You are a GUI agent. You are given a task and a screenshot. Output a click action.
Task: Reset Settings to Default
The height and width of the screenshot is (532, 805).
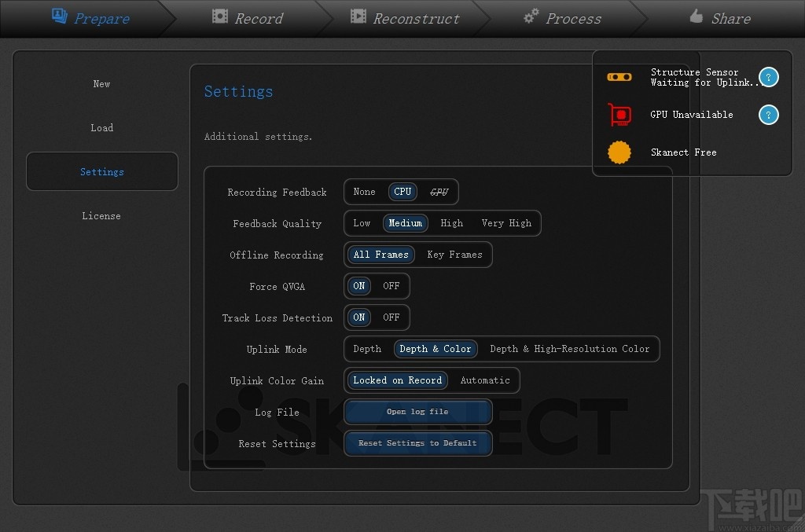417,443
